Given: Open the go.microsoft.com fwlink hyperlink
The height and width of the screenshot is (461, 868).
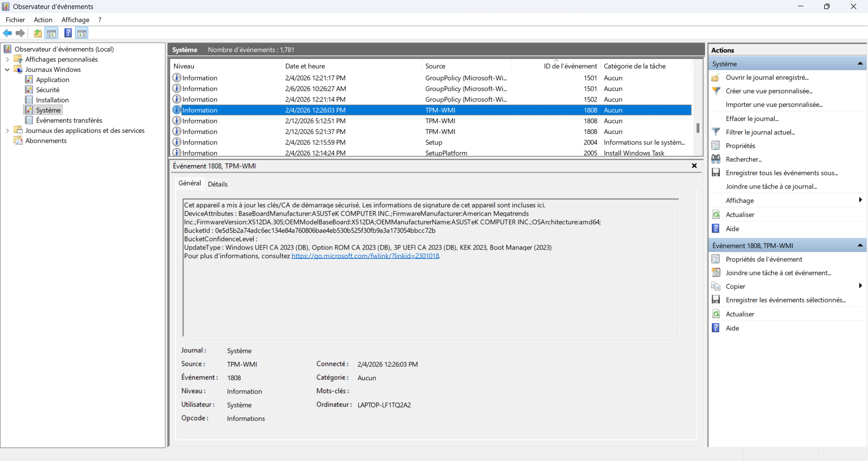Looking at the screenshot, I should coord(365,256).
